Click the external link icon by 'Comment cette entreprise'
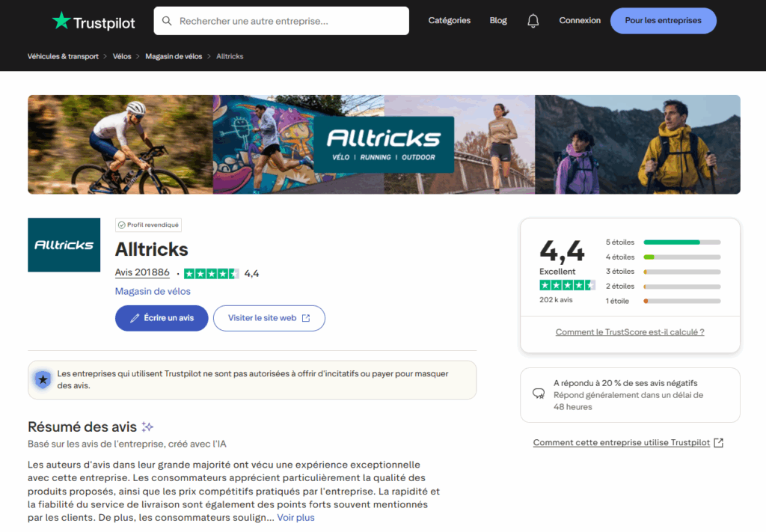The height and width of the screenshot is (532, 766). (718, 442)
